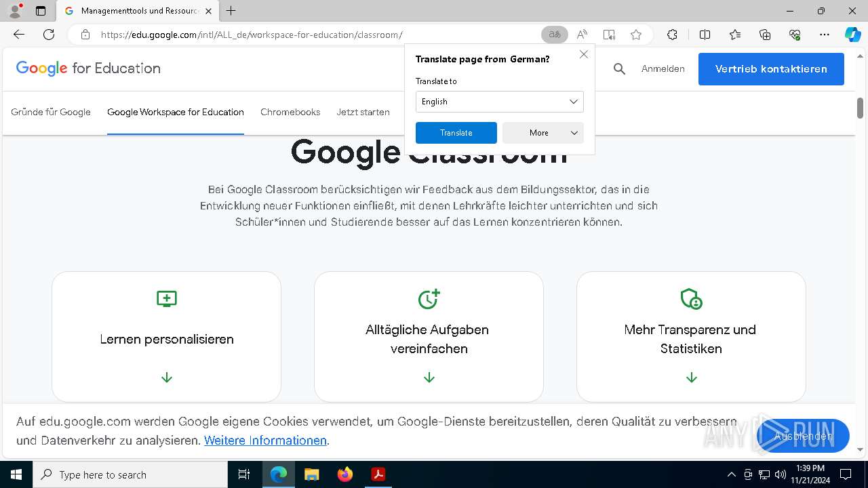Click the Lernen personalisieren card icon
Screen dimensions: 868x488
pos(167,299)
